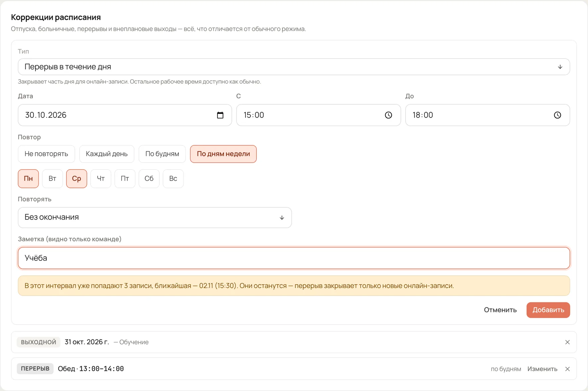Enable the Вс weekday chip

173,179
